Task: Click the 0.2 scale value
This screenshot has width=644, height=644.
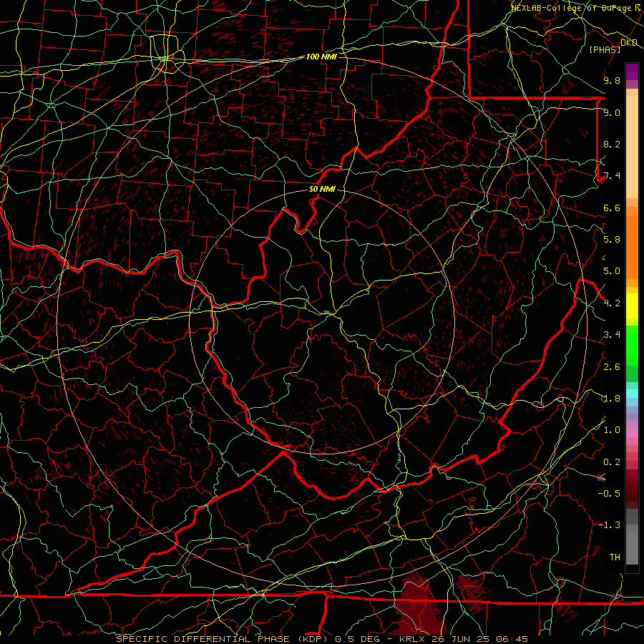Action: [x=612, y=462]
